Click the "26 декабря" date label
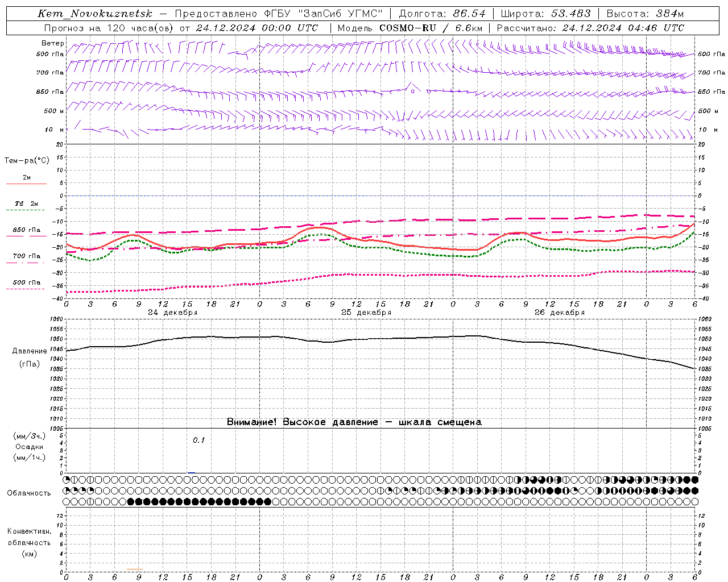 click(x=560, y=313)
